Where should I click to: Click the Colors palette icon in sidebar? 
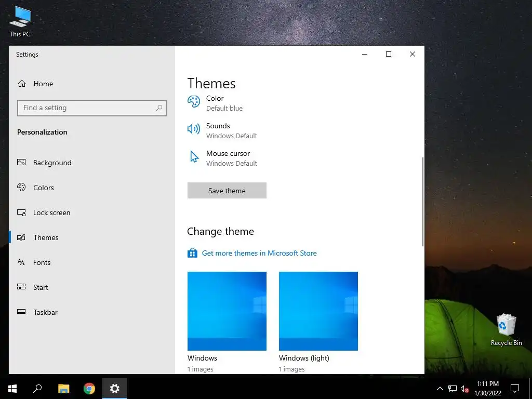pyautogui.click(x=21, y=187)
